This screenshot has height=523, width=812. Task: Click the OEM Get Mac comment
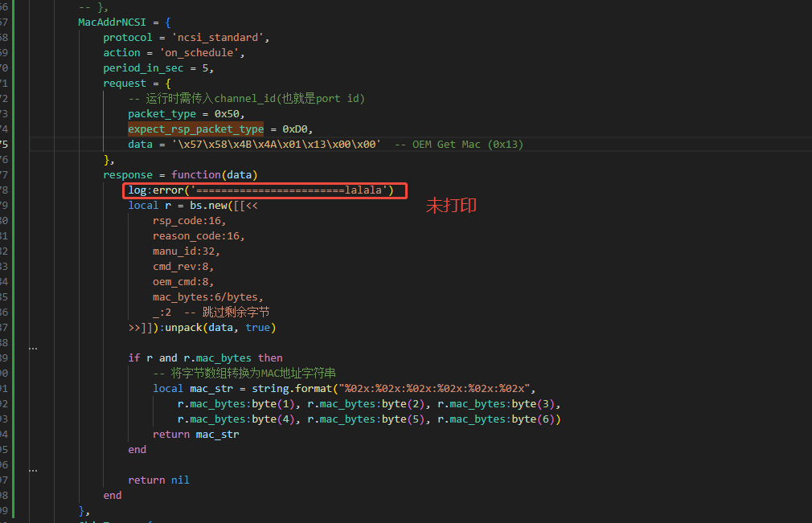[459, 145]
